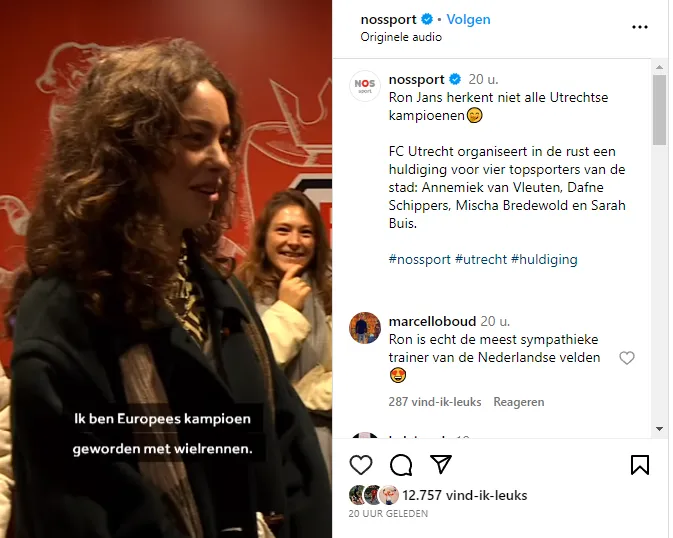Click the scrollbar down arrow in comments

click(659, 429)
